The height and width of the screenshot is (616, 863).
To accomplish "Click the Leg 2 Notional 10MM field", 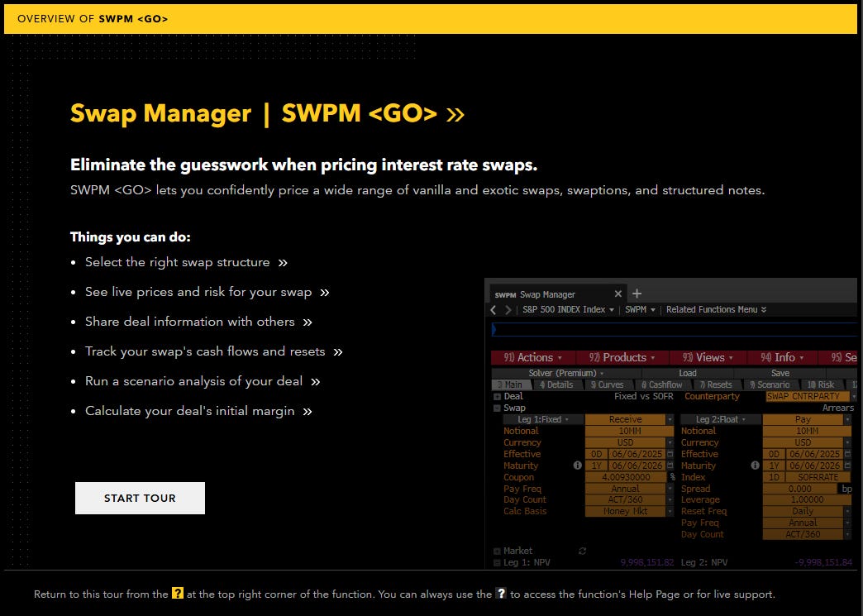I will (x=807, y=431).
